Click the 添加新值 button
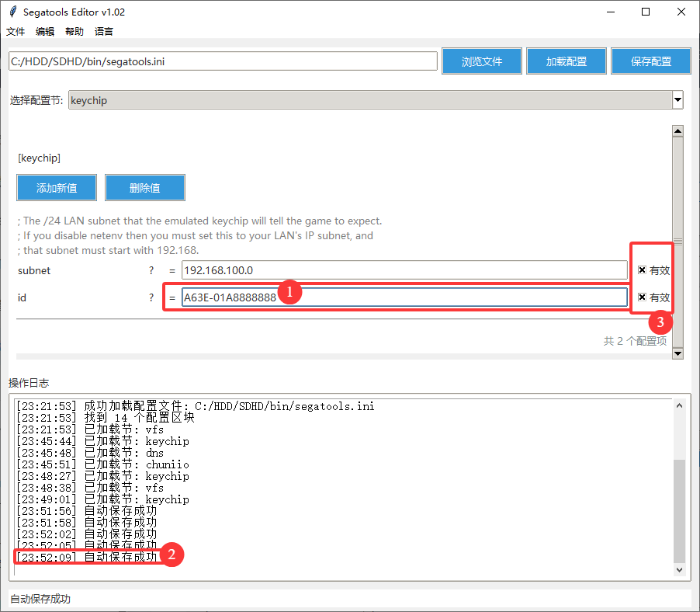Viewport: 700px width, 612px height. [x=57, y=188]
